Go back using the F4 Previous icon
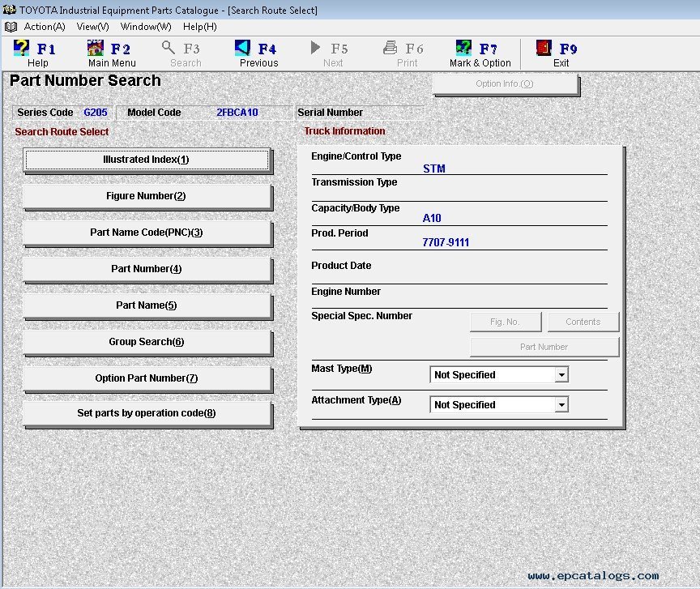 (x=242, y=48)
